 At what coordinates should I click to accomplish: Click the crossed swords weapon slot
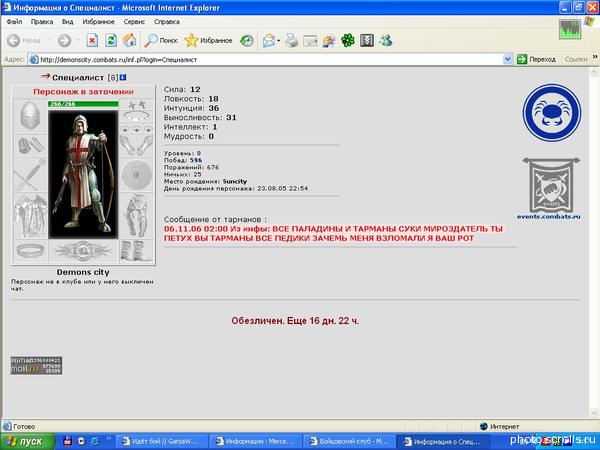pyautogui.click(x=30, y=174)
